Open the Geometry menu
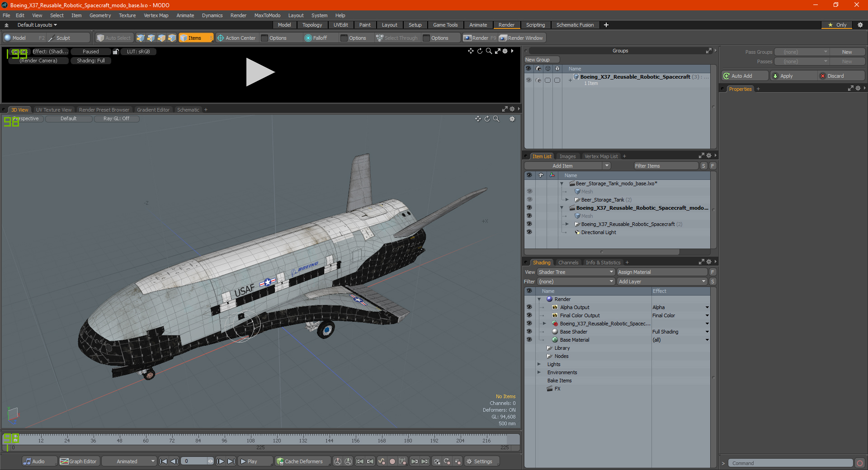The image size is (868, 470). tap(100, 15)
